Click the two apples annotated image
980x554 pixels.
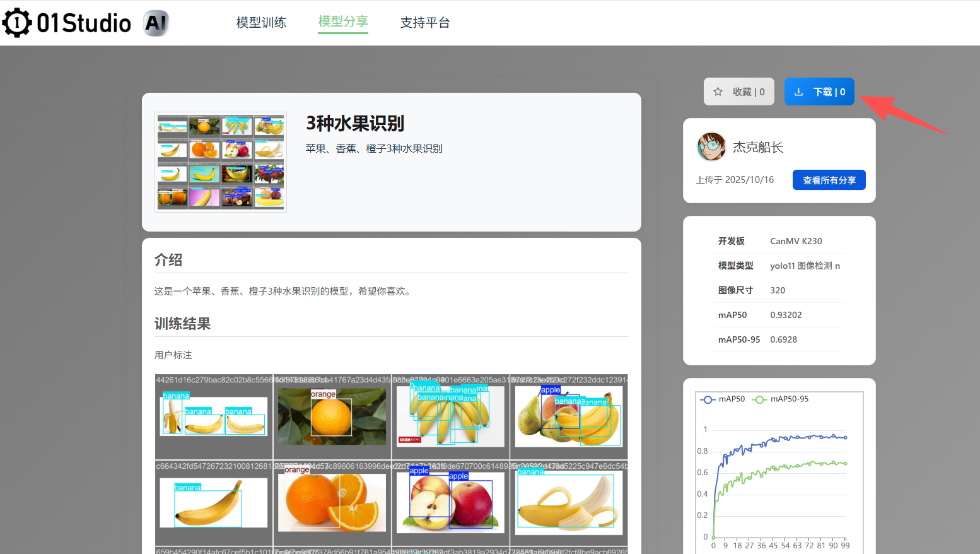450,502
